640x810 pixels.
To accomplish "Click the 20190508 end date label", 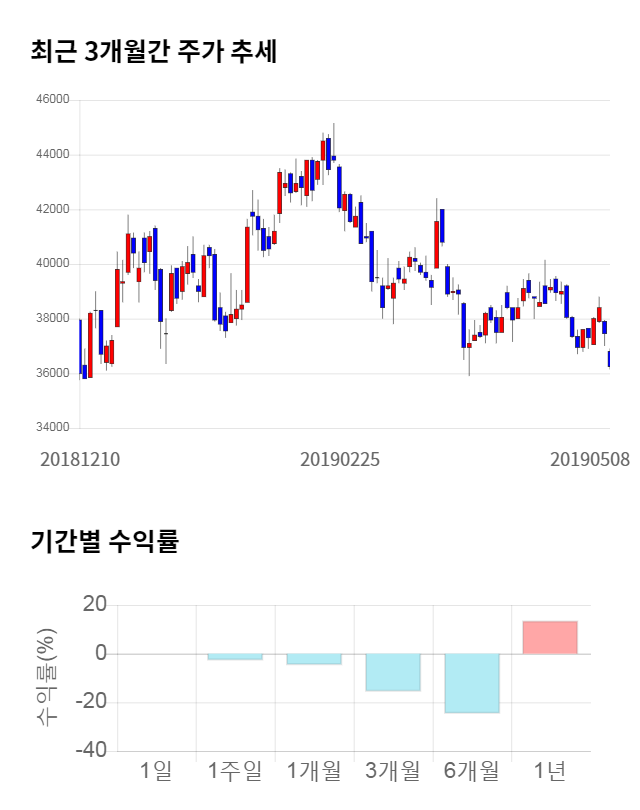I will [590, 459].
